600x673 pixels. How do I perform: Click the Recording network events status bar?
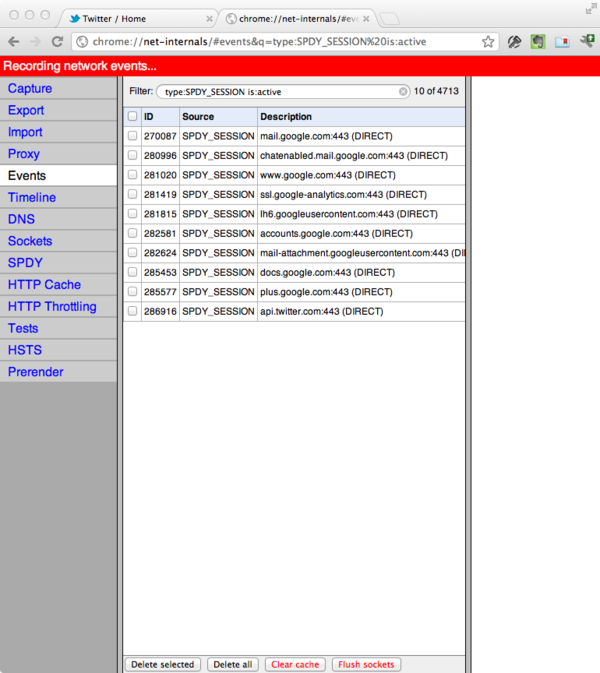tap(300, 66)
